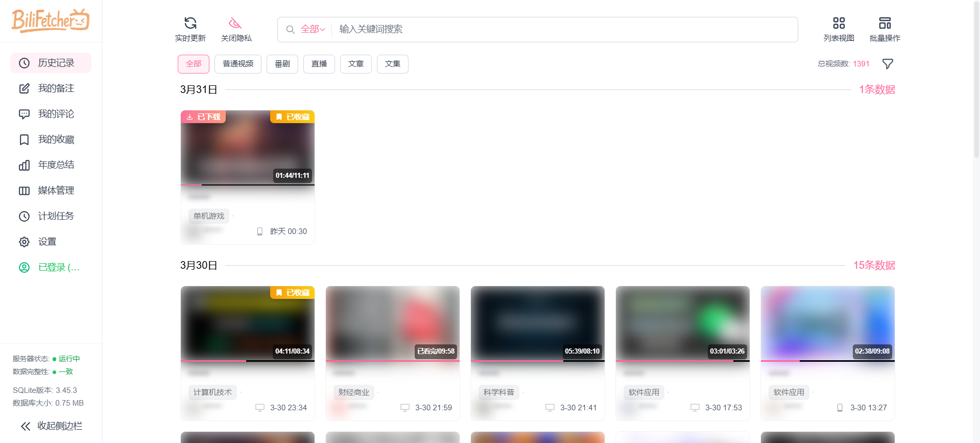Toggle the privacy mode eye icon

[x=235, y=24]
